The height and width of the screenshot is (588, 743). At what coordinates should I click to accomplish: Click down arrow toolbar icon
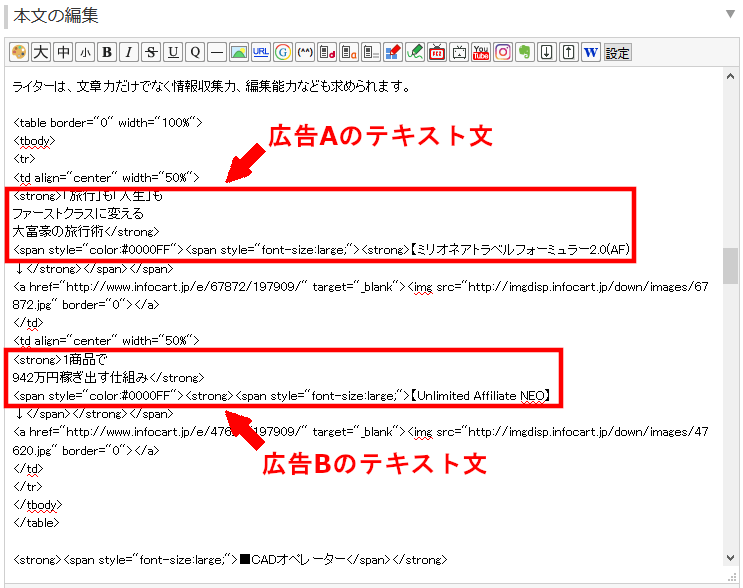[x=546, y=52]
